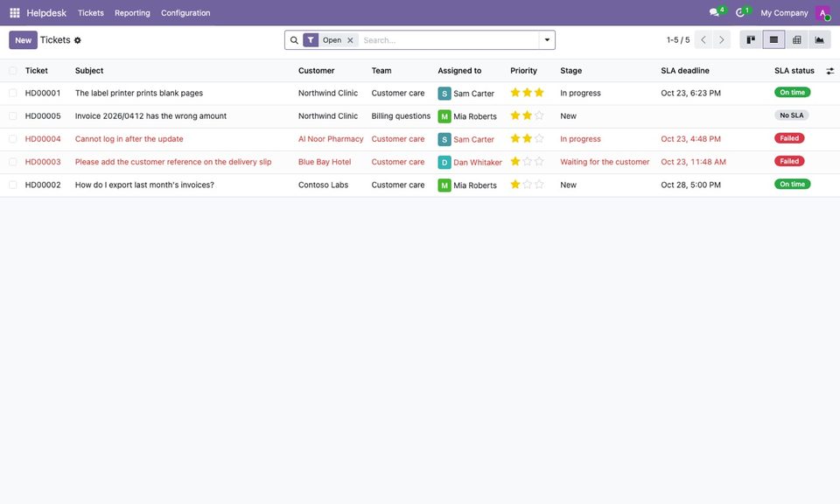
Task: Open the Reporting menu
Action: (x=132, y=13)
